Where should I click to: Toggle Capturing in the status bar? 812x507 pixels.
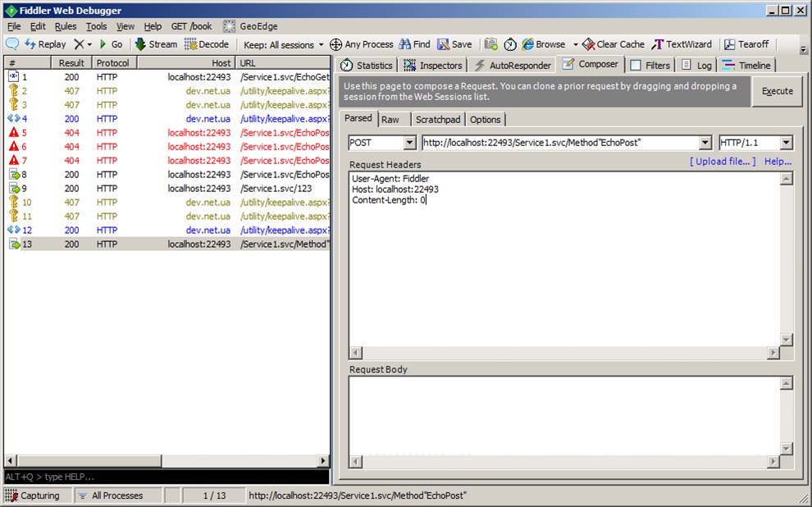(x=33, y=496)
